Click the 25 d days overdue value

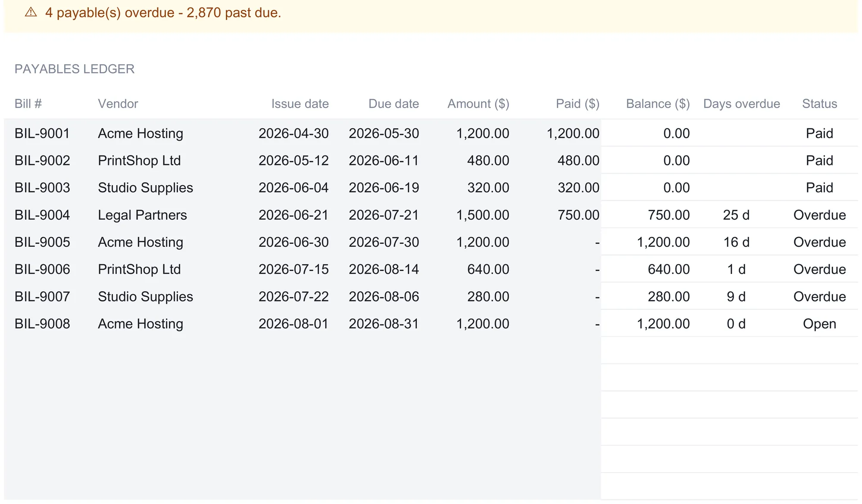pos(736,215)
